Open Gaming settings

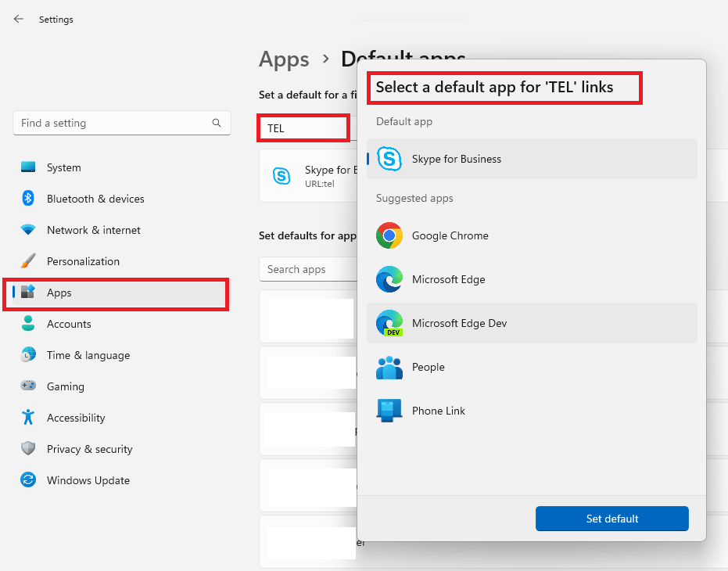[122, 386]
